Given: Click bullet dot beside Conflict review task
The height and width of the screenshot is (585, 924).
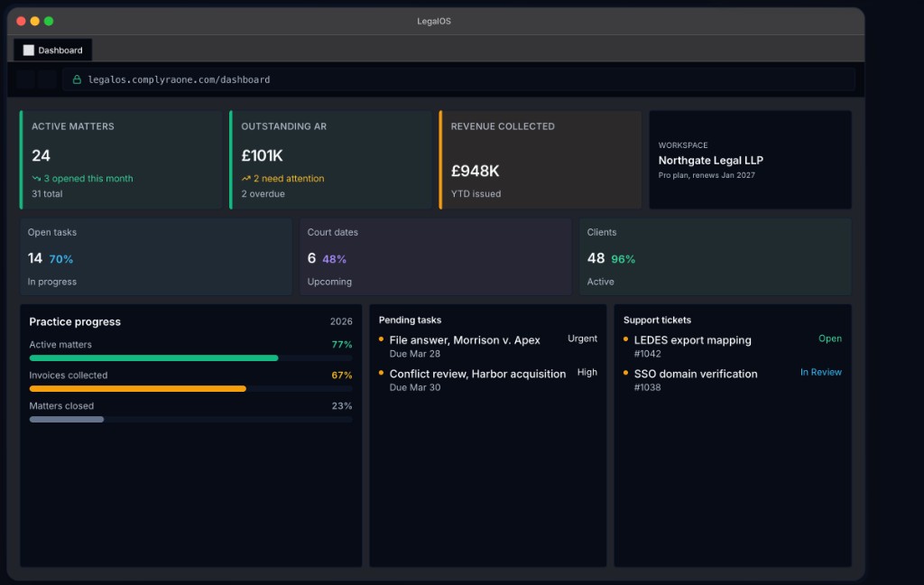Looking at the screenshot, I should coord(382,373).
